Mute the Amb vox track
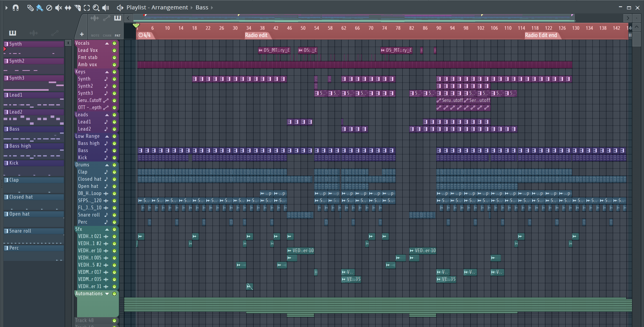Viewport: 644px width, 327px height. pos(114,65)
